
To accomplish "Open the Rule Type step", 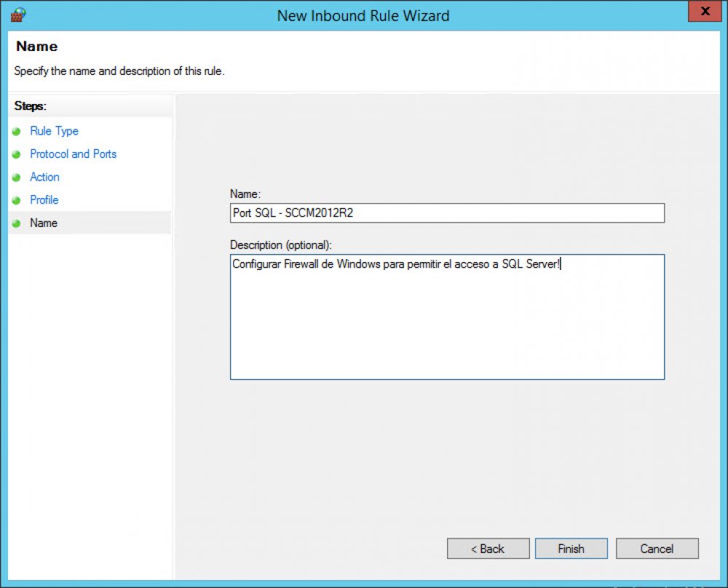I will [x=55, y=131].
